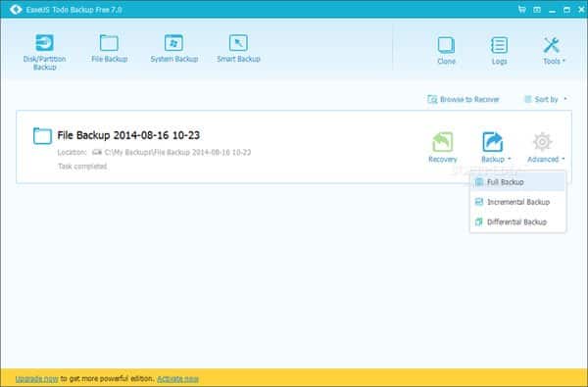This screenshot has height=387, width=588.
Task: Close the EaseUS Todo Backup window
Action: coord(581,10)
